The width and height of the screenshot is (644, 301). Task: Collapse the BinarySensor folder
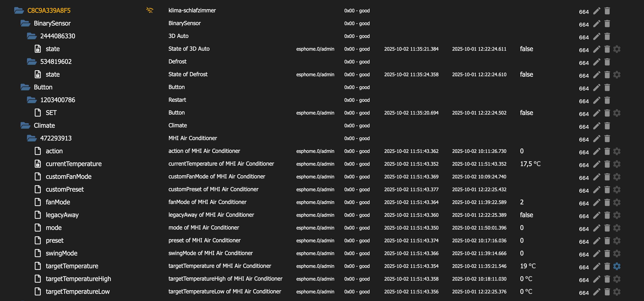point(25,23)
